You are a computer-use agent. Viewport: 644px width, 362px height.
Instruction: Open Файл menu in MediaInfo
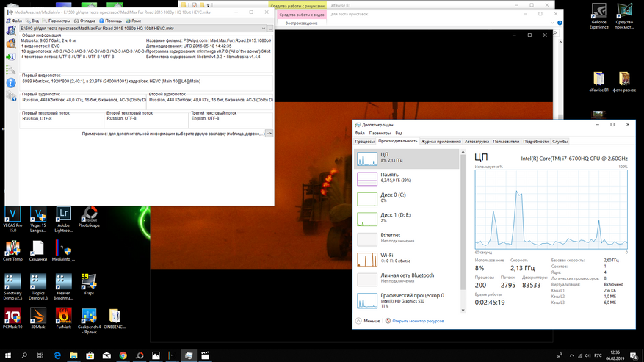coord(15,21)
